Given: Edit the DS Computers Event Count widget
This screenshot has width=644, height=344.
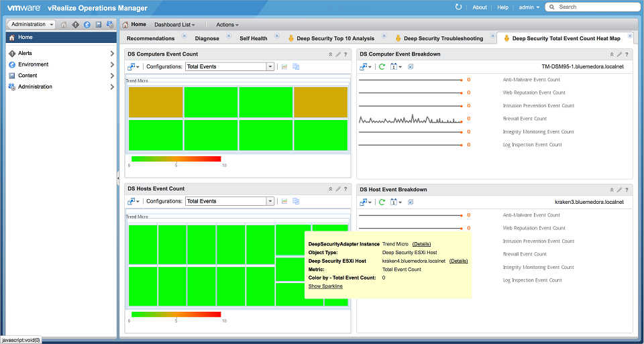Looking at the screenshot, I should [339, 54].
